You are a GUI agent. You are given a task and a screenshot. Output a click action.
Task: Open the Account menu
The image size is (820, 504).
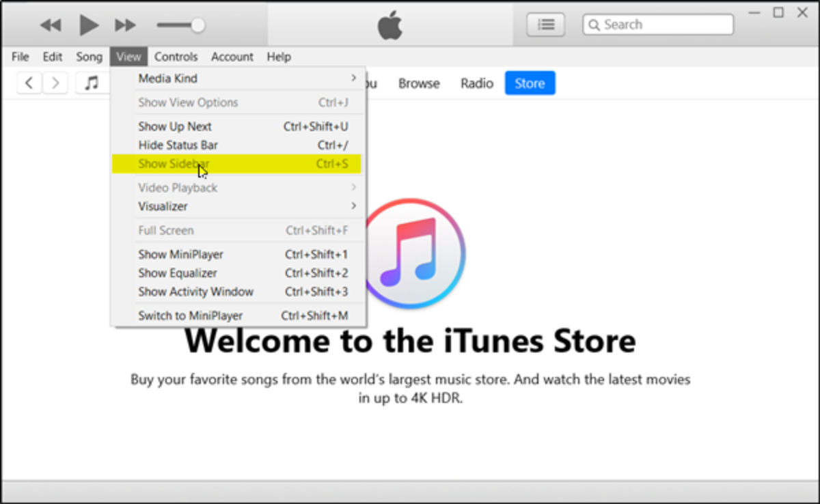coord(232,57)
